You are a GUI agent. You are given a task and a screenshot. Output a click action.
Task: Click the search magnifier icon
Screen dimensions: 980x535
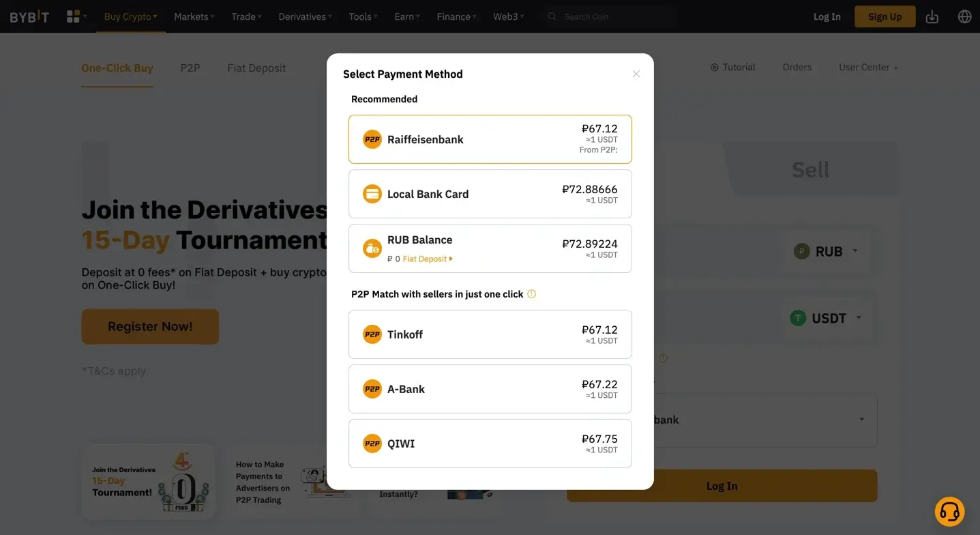click(552, 16)
